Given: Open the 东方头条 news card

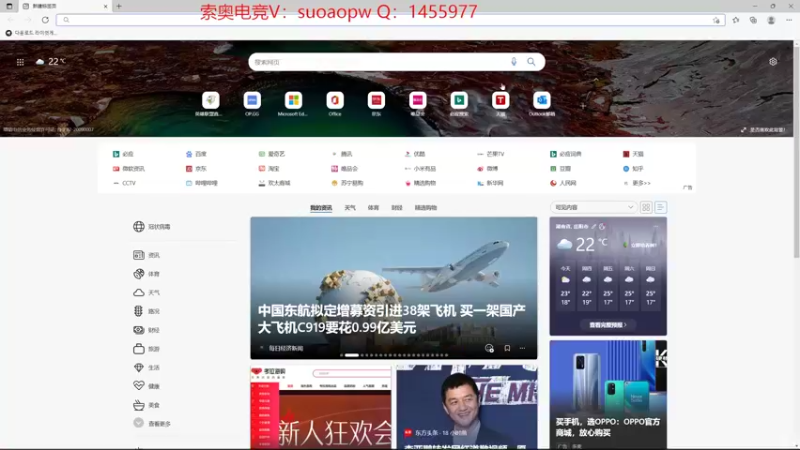Looking at the screenshot, I should [466, 407].
